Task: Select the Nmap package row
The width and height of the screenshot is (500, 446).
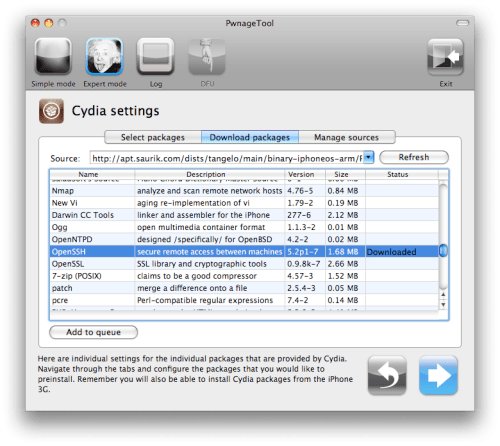Action: (244, 191)
